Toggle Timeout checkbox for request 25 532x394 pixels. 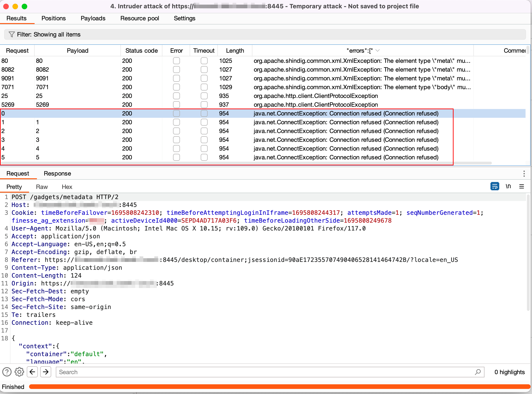[204, 96]
